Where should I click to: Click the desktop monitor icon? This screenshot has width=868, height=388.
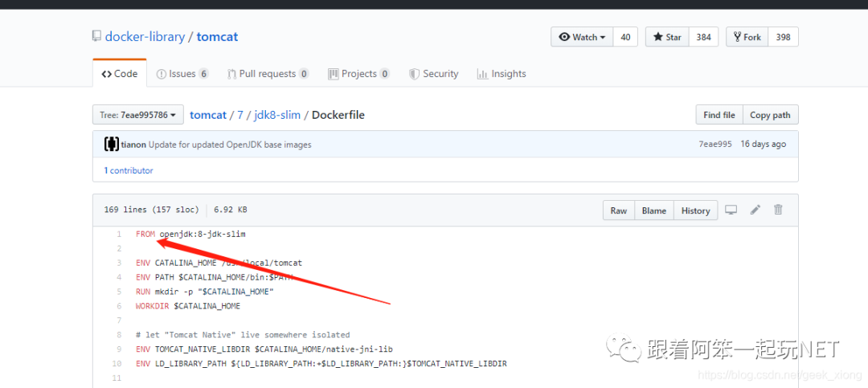click(731, 210)
